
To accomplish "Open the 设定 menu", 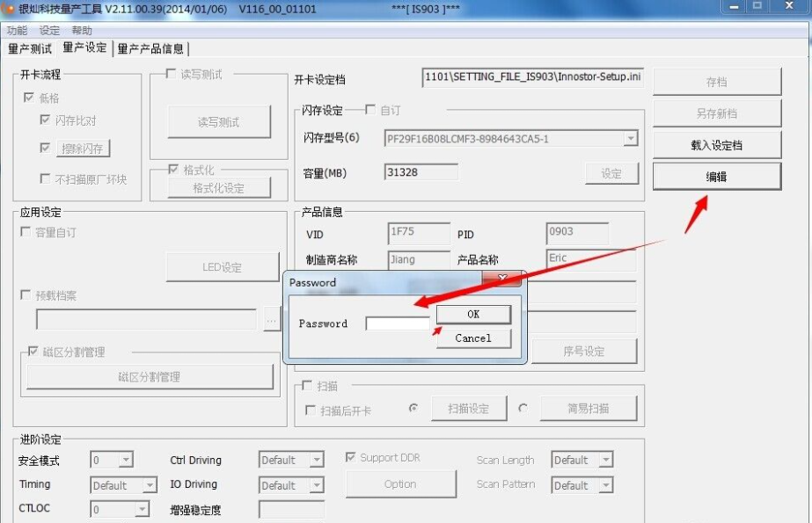I will point(49,31).
